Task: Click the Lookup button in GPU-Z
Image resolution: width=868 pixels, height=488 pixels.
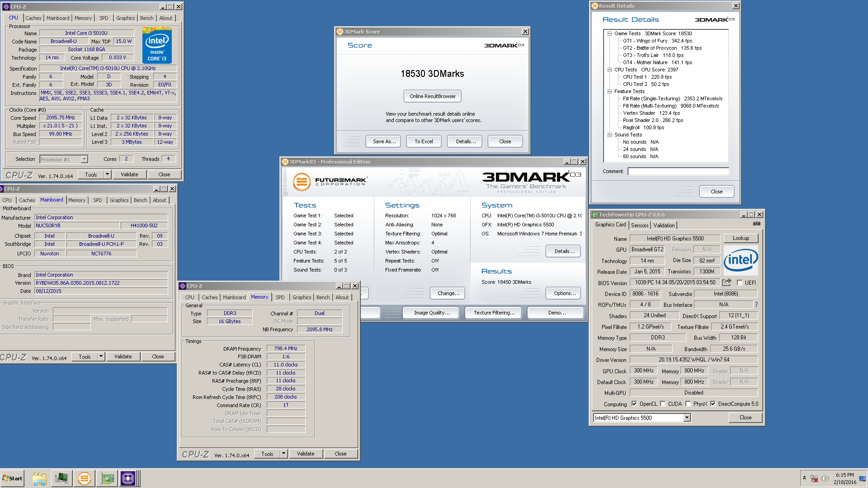Action: [741, 238]
